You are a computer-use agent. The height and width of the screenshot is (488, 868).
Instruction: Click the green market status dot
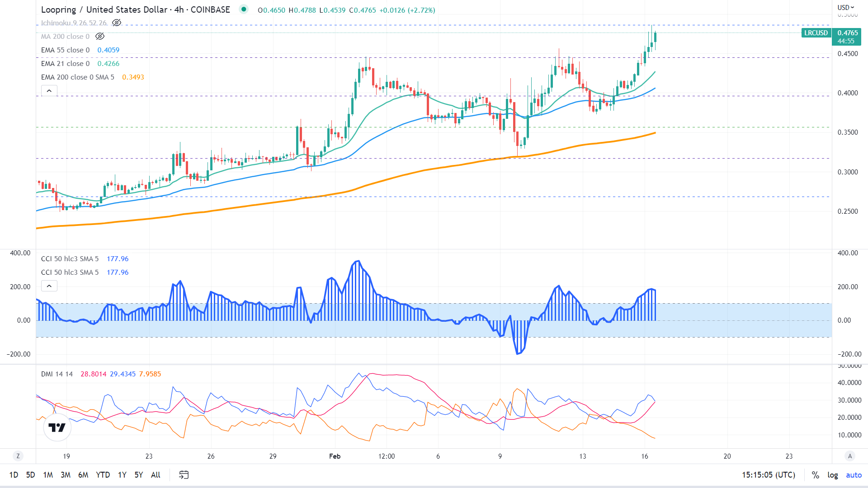[x=244, y=9]
